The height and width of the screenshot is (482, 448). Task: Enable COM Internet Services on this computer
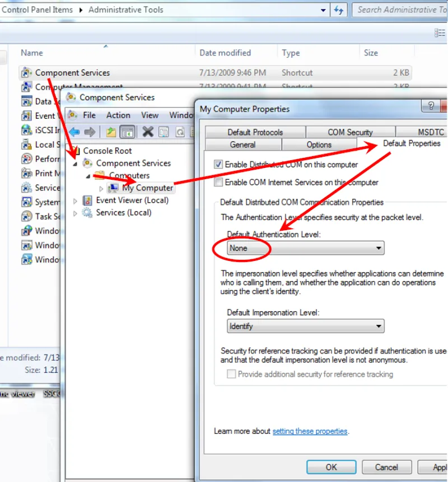tap(218, 182)
